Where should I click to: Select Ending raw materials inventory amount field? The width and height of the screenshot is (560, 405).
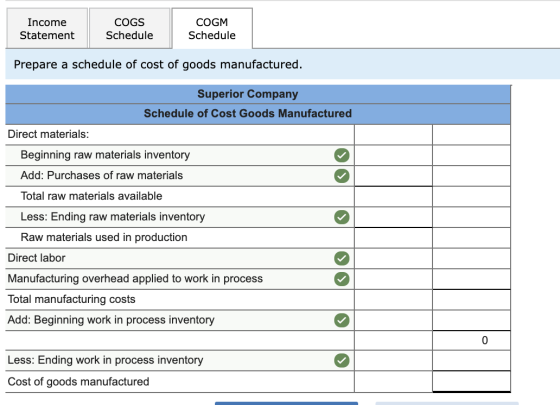coord(393,217)
